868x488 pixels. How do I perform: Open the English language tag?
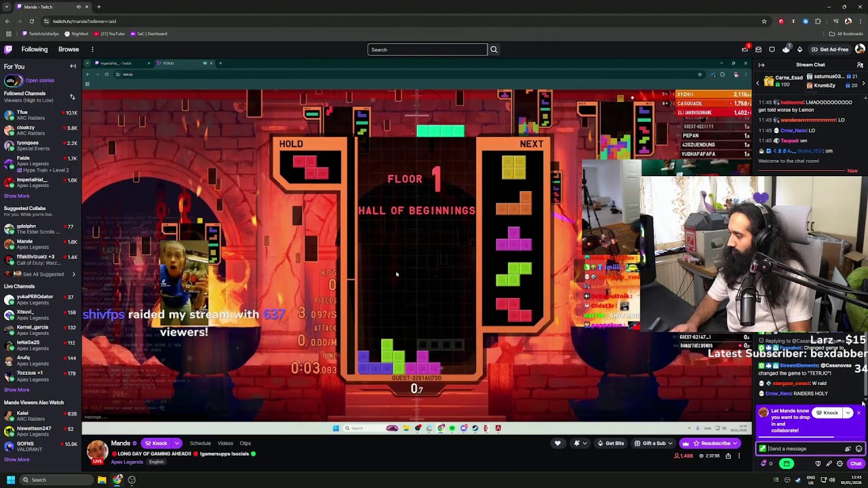pos(156,462)
